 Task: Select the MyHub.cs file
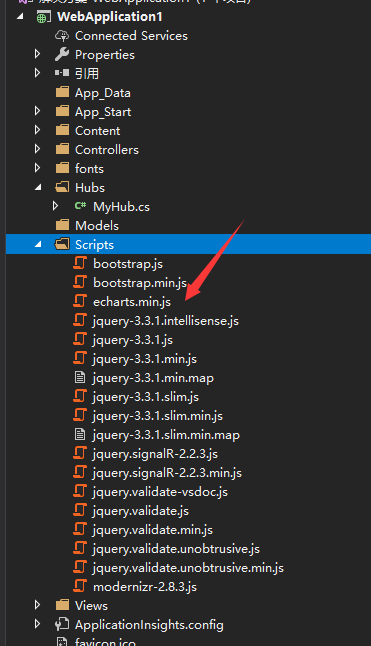pyautogui.click(x=121, y=206)
